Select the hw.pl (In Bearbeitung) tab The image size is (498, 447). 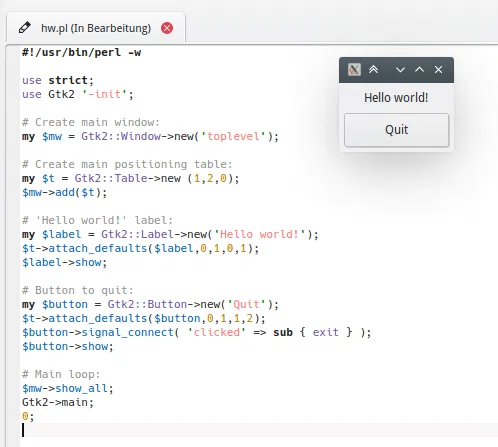(x=96, y=28)
